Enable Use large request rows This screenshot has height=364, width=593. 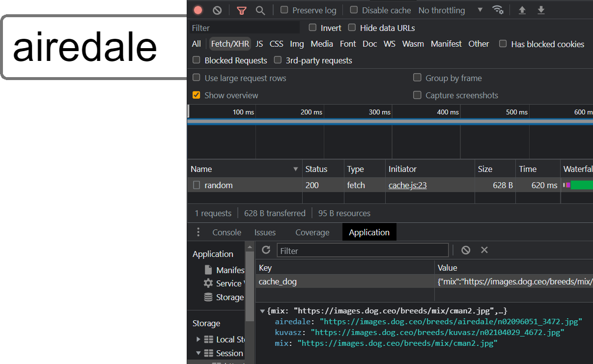tap(197, 78)
